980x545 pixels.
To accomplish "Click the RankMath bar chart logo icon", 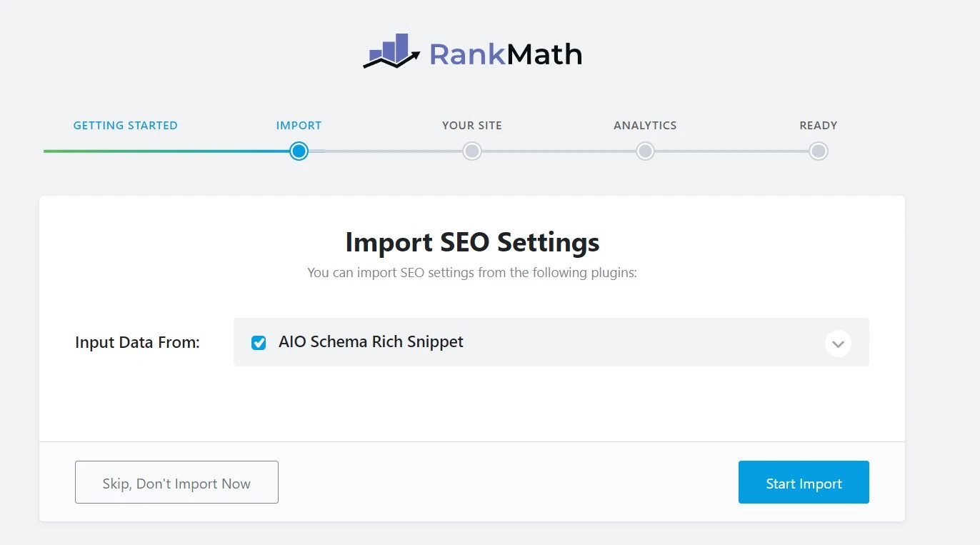I will point(391,51).
